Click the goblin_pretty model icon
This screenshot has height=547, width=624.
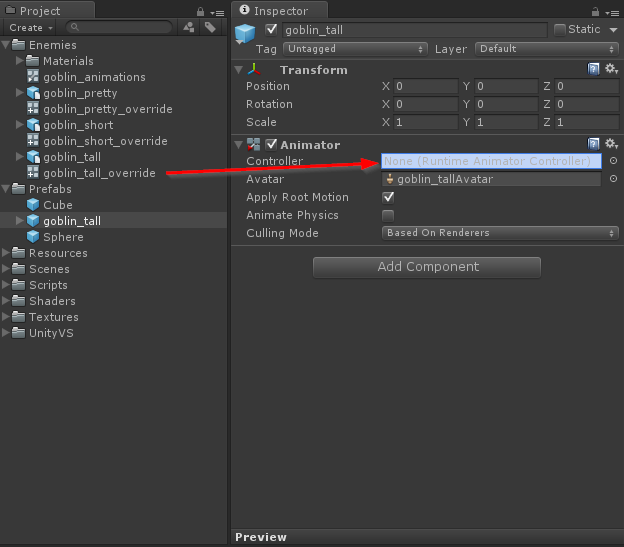tap(33, 92)
